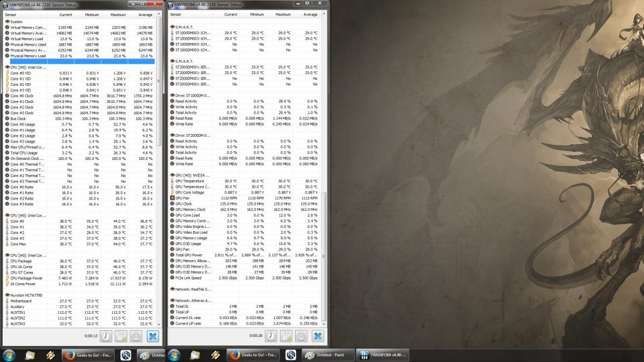This screenshot has height=362, width=644.
Task: Click the Sensor column header in the System window
Action: pos(26,14)
